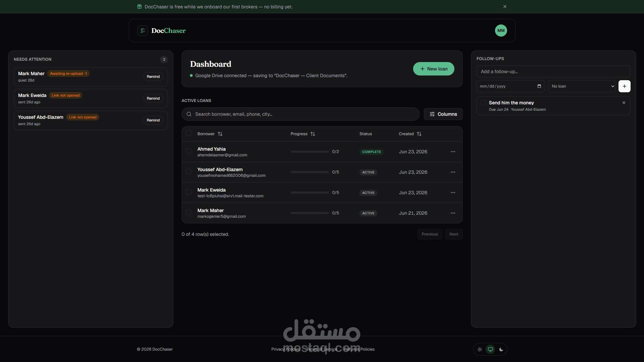Switch to dark theme
The width and height of the screenshot is (644, 362).
(x=501, y=349)
